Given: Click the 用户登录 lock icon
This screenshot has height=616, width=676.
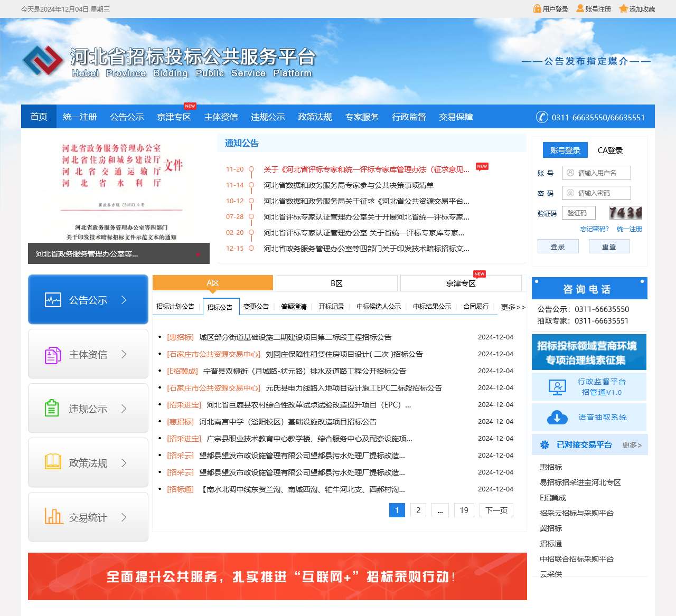Looking at the screenshot, I should (537, 8).
